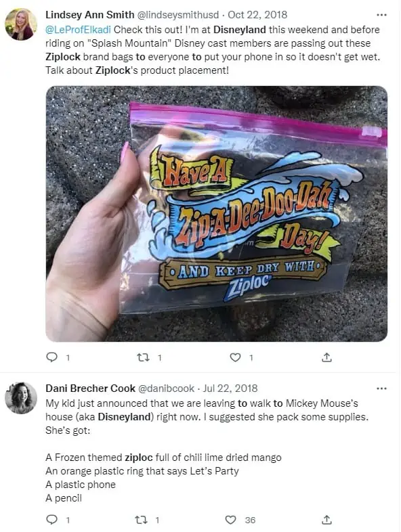View Dani Brecher Cook's avatar
Image resolution: width=401 pixels, height=532 pixels.
21,398
